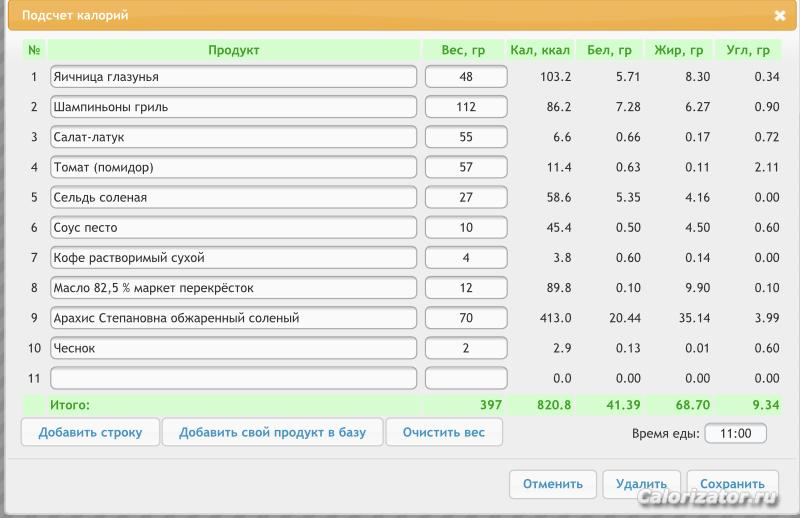This screenshot has width=800, height=518.
Task: Focus the empty product field in row 11
Action: (233, 378)
